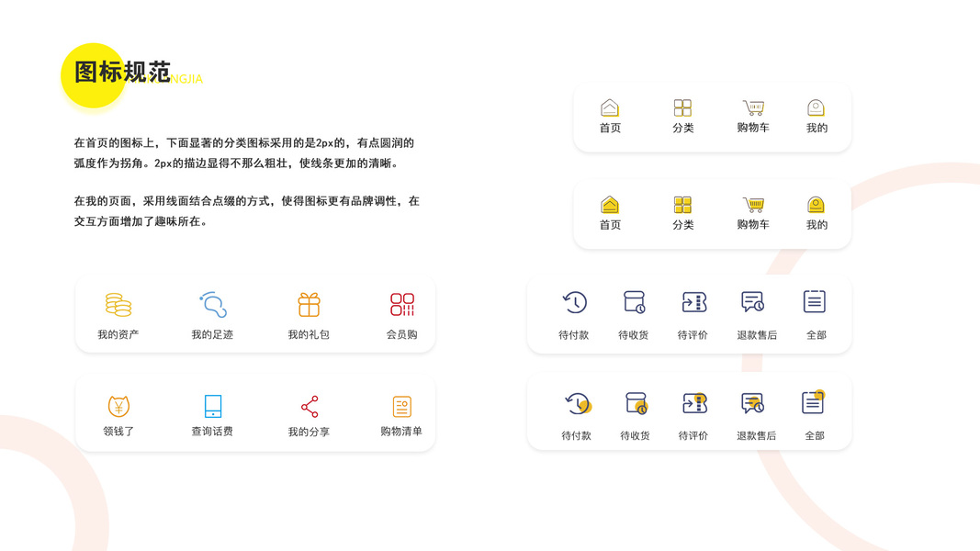Click the 我的分享 label text

coord(309,432)
